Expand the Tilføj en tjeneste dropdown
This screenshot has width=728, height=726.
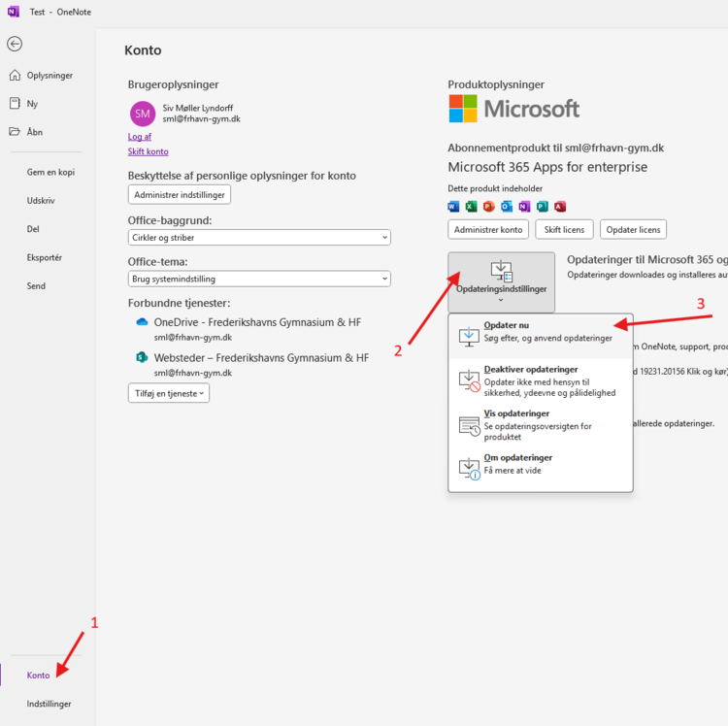(169, 393)
